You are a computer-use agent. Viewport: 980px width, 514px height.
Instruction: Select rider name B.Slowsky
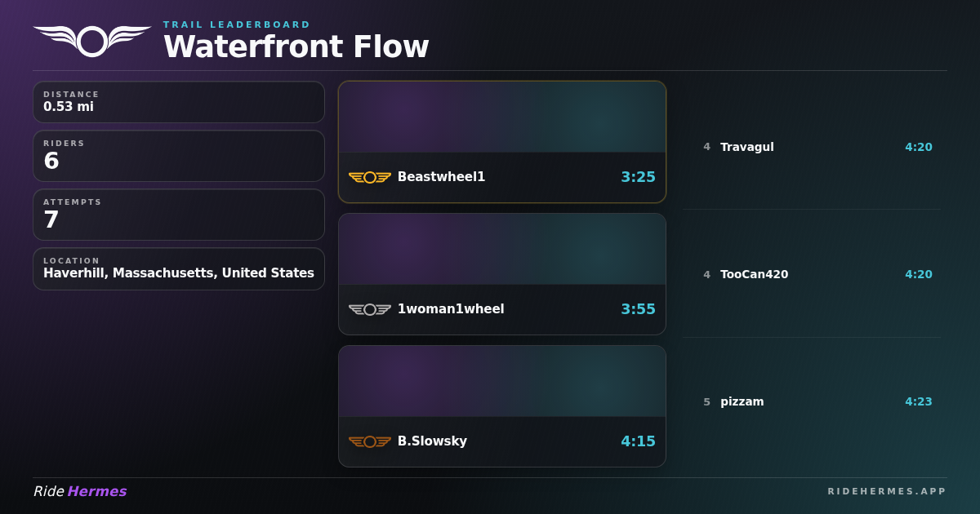tap(432, 441)
